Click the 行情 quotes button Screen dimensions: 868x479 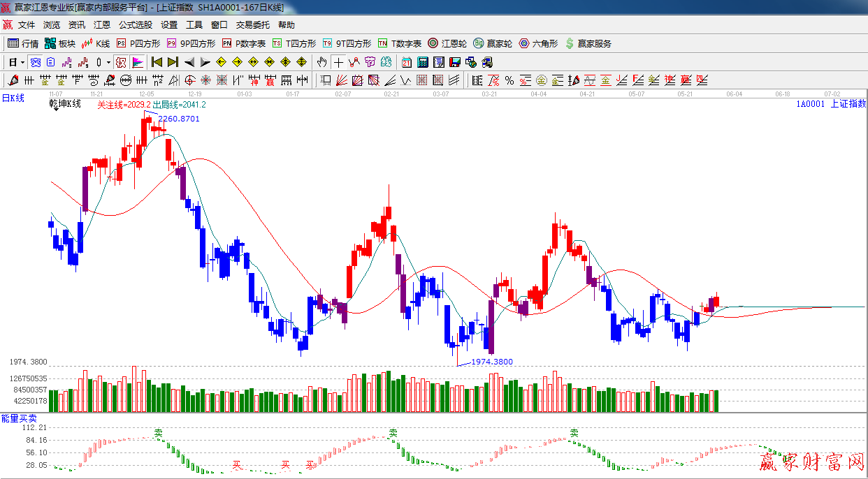click(23, 43)
